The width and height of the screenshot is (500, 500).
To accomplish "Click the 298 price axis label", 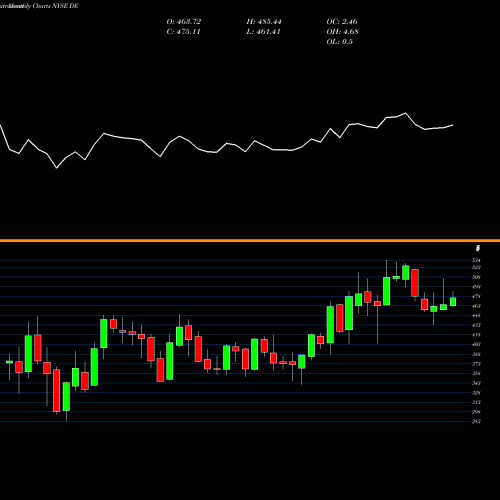I will click(476, 412).
